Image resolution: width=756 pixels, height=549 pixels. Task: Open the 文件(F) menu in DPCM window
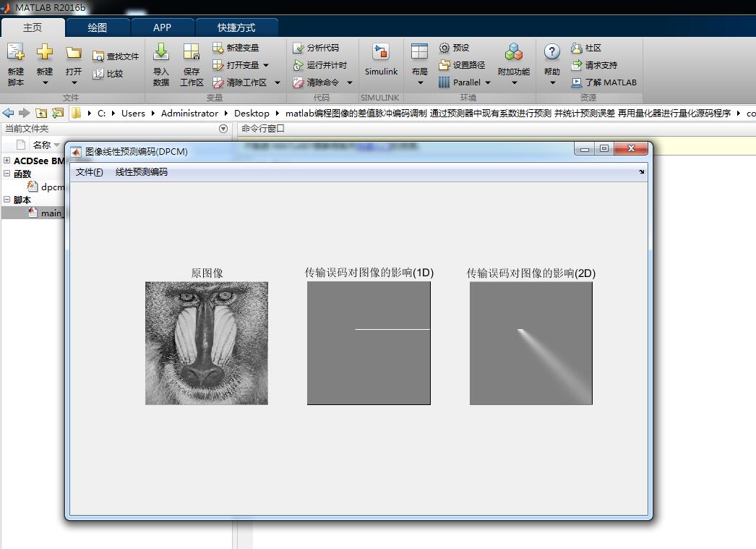(89, 172)
